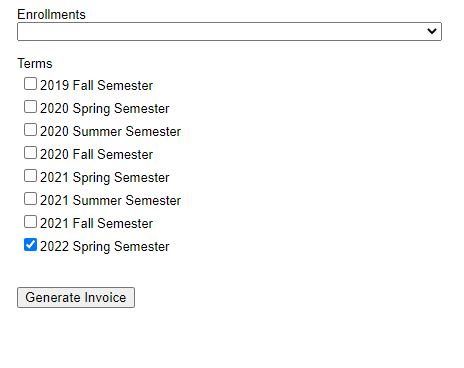Check the 2019 Fall Semester checkbox
464x368 pixels.
coord(30,84)
